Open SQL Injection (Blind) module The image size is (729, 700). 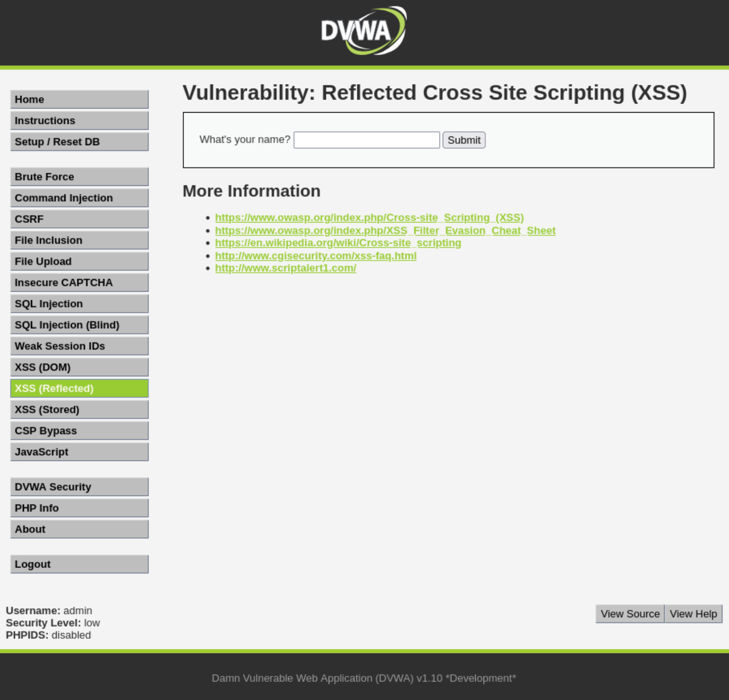(80, 325)
